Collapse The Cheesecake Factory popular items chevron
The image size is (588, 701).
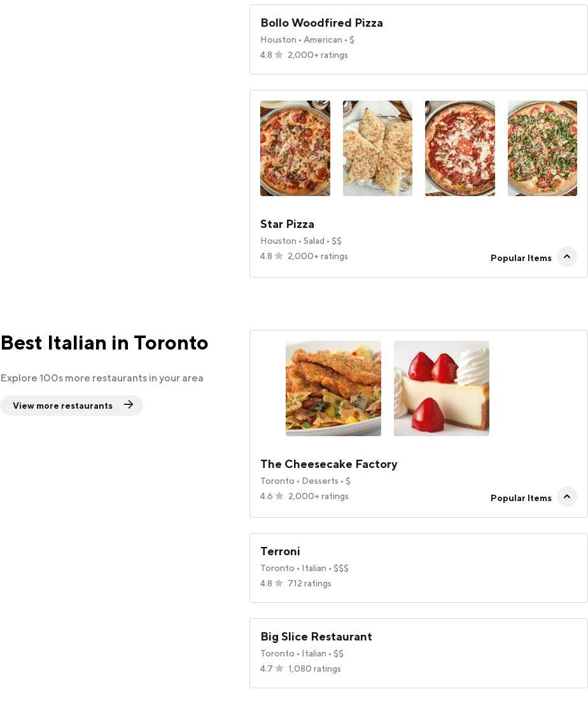click(x=566, y=497)
